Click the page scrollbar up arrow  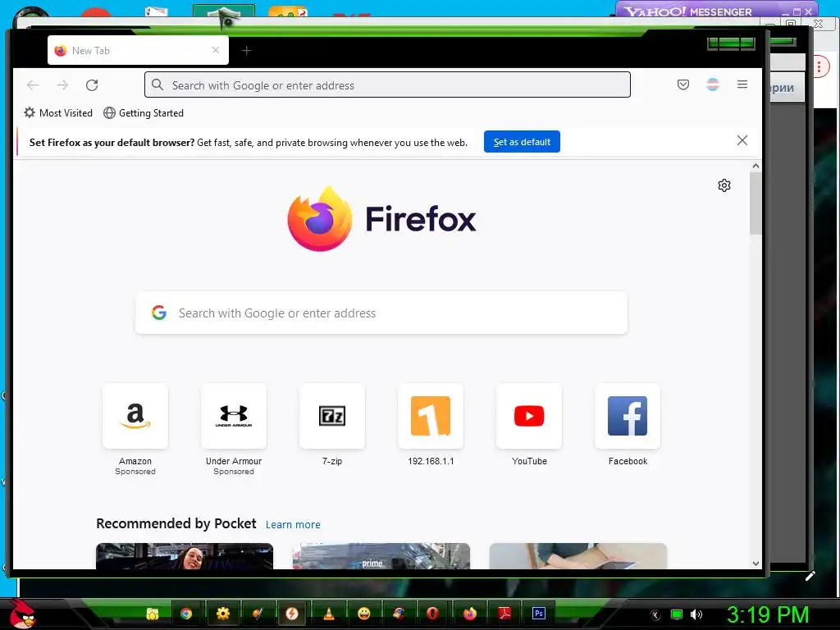756,166
